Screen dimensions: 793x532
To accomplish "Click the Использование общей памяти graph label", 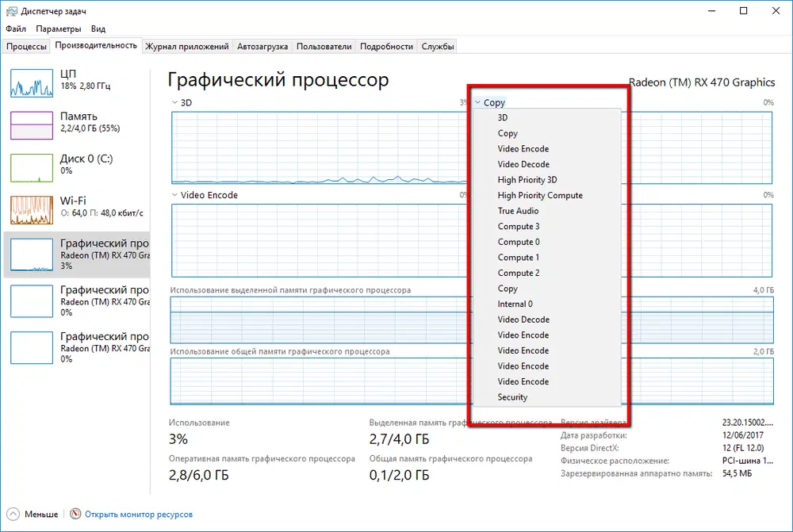I will point(280,351).
